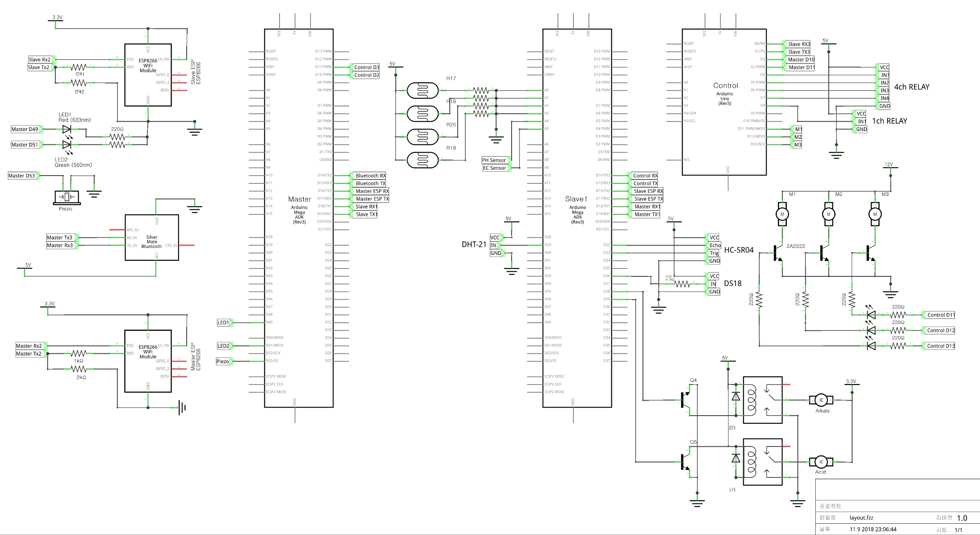
Task: Click the Master D49 net label
Action: click(x=27, y=129)
